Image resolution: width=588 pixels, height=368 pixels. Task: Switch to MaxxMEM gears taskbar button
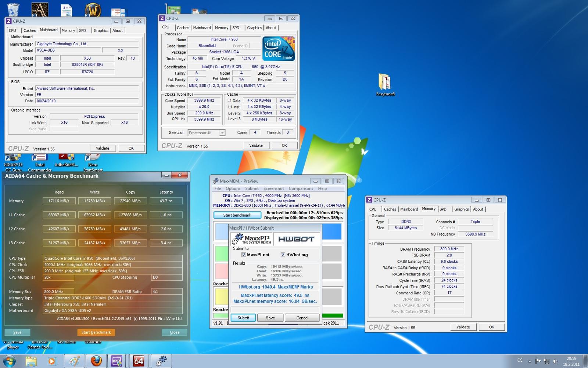pos(161,361)
